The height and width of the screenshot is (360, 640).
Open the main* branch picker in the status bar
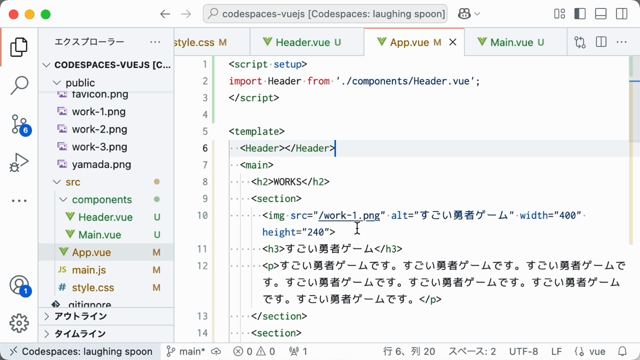[x=186, y=351]
